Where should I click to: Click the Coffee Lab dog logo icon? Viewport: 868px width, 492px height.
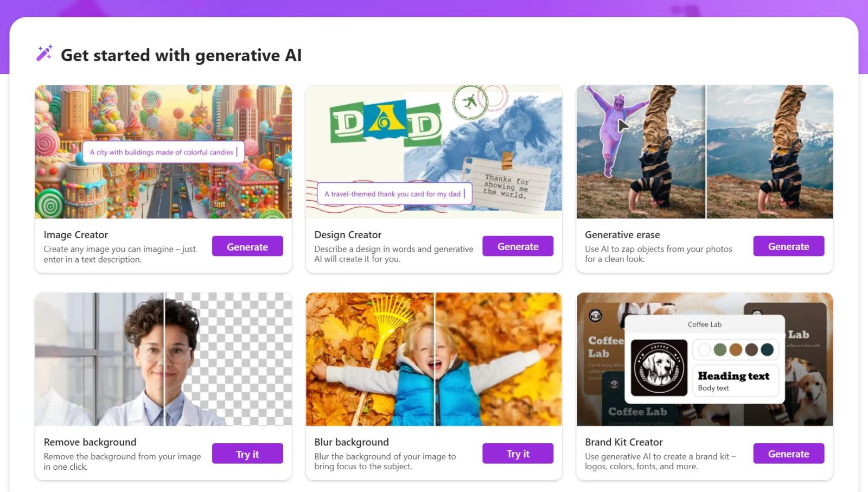click(x=659, y=367)
